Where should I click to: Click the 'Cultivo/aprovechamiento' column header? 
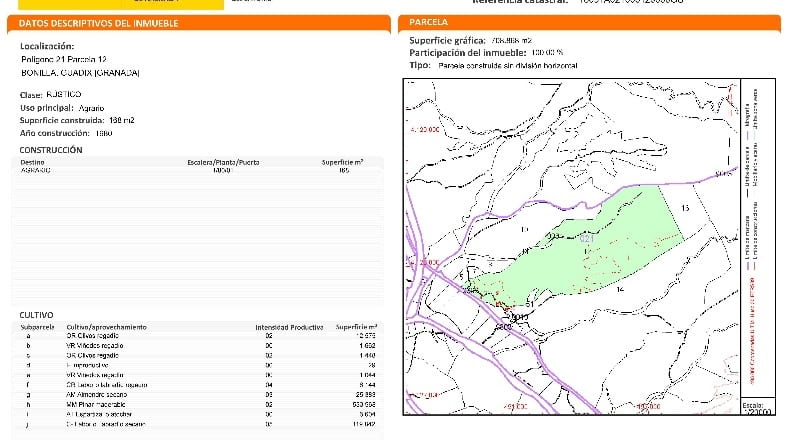click(x=106, y=327)
